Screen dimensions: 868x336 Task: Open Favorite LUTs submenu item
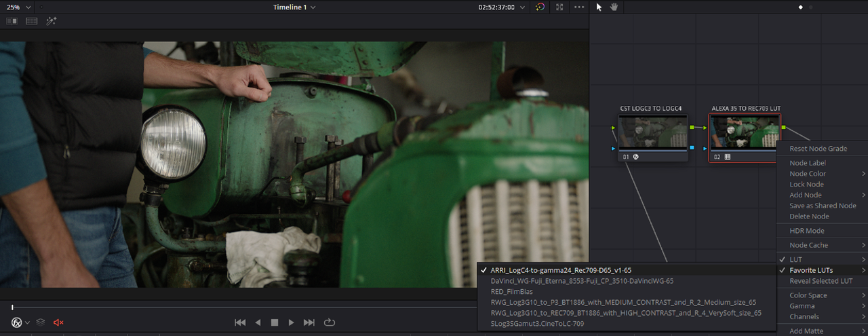(822, 270)
